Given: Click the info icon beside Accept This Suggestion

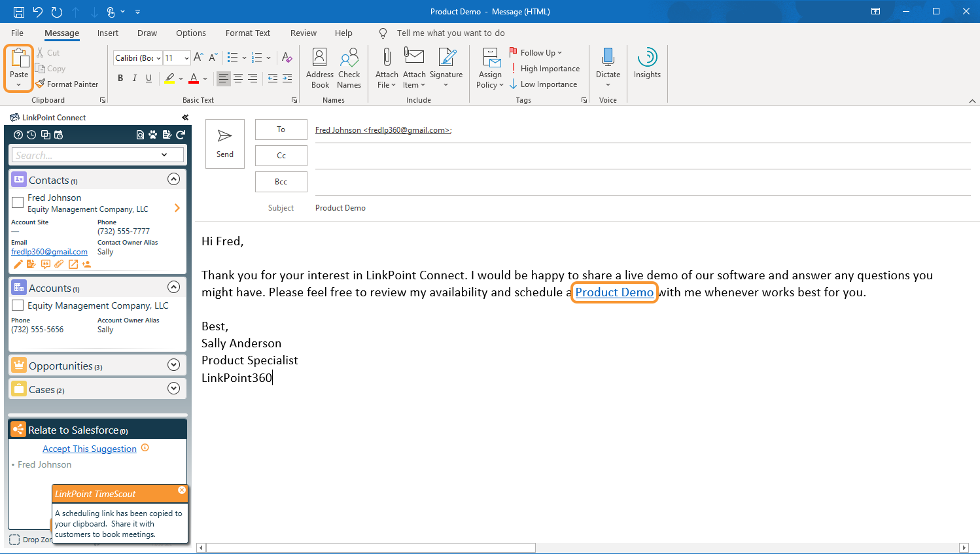Looking at the screenshot, I should pos(145,448).
